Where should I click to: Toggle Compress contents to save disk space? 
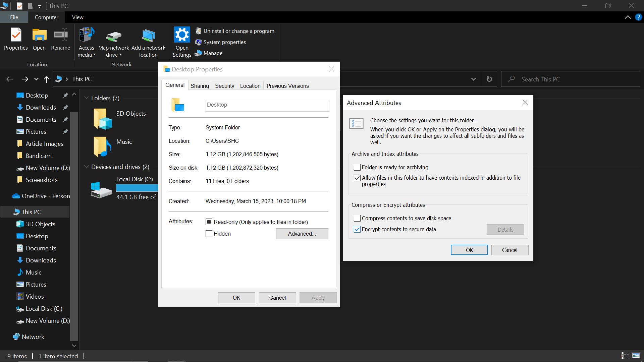(357, 218)
